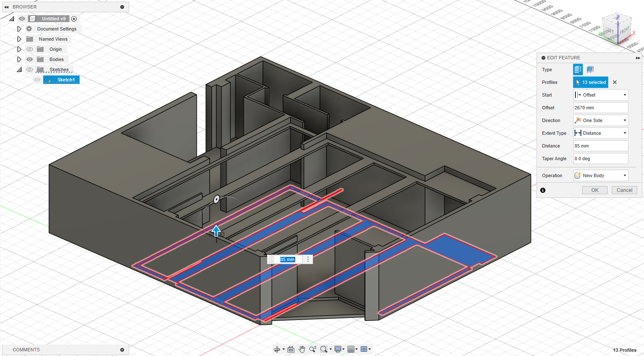Open the Zoom Window options arrow
Image resolution: width=644 pixels, height=356 pixels.
click(331, 350)
